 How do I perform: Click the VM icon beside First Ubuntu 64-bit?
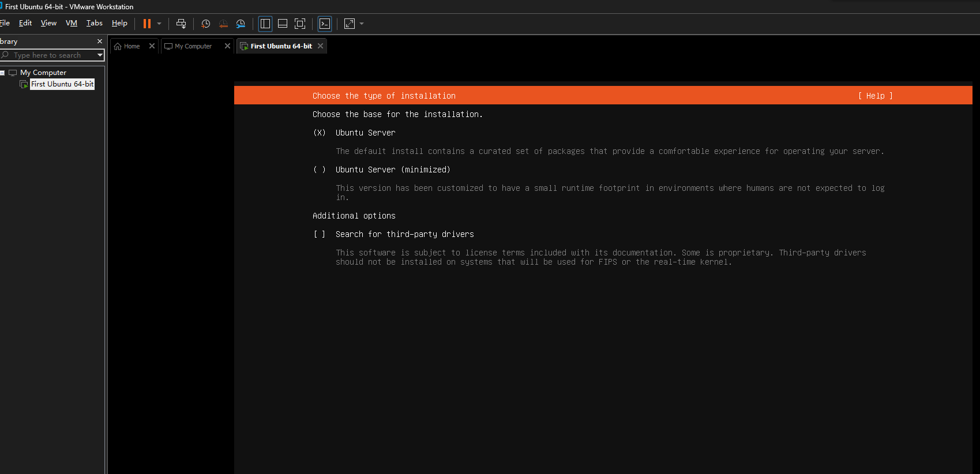tap(24, 84)
